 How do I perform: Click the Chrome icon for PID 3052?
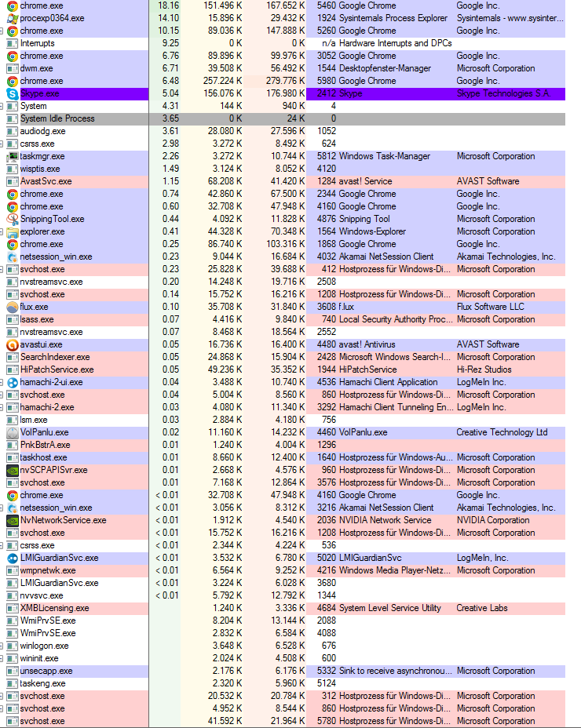click(13, 56)
